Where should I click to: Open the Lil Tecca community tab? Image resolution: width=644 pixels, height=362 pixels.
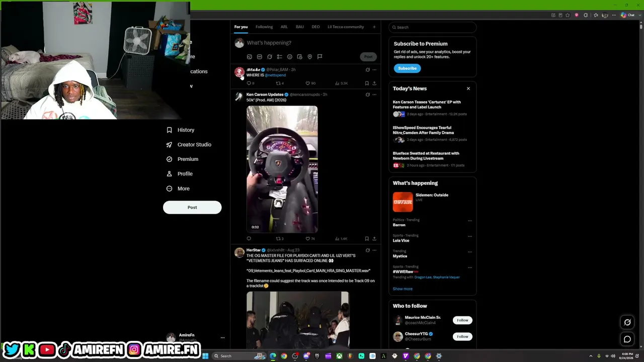tap(346, 27)
